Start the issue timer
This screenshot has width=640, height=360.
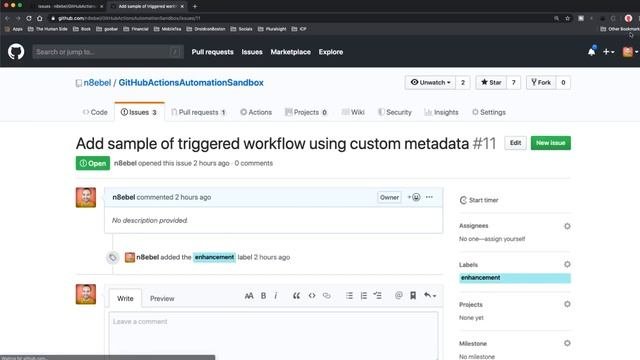click(x=479, y=200)
